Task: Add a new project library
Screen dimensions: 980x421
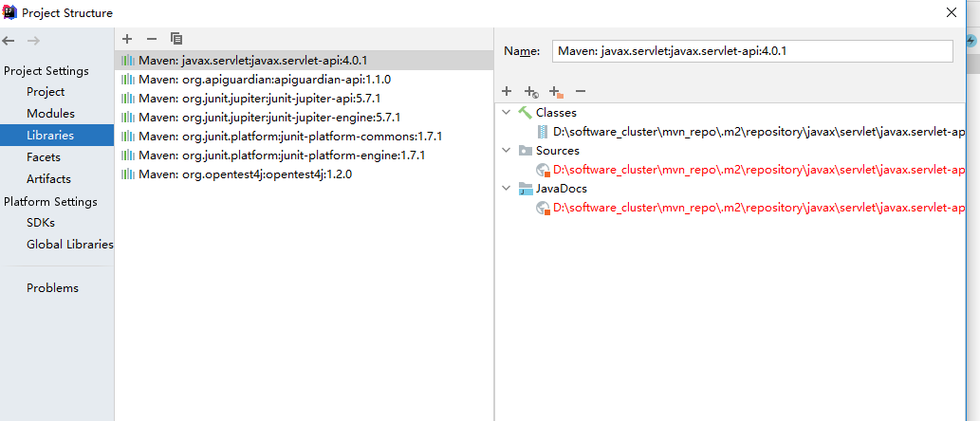Action: click(x=127, y=39)
